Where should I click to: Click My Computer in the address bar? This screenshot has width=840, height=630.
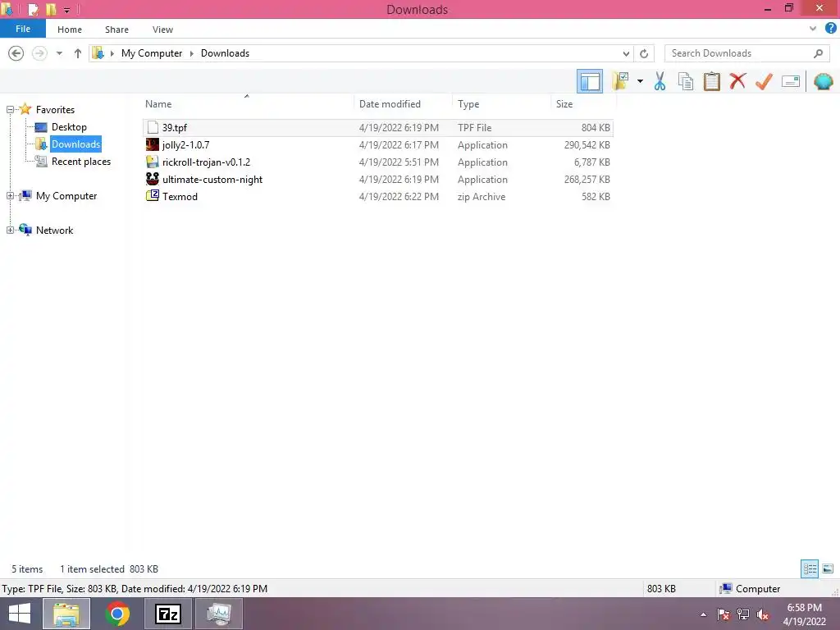[152, 53]
